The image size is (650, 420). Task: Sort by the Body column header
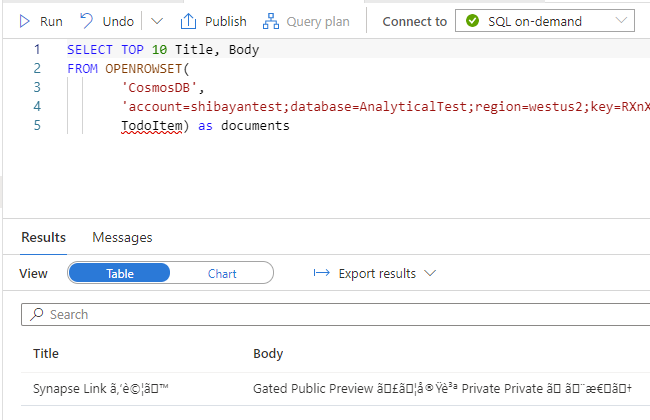tap(268, 354)
